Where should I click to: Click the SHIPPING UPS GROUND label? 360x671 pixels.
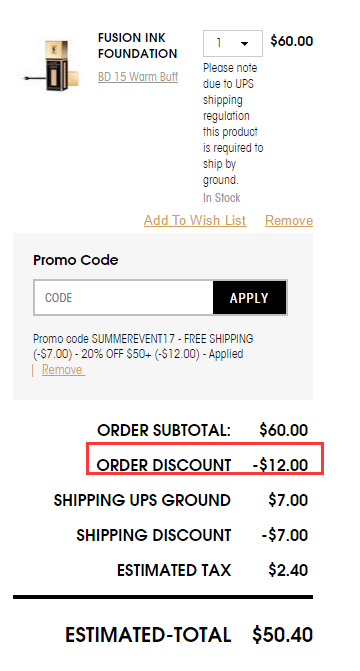pyautogui.click(x=142, y=500)
